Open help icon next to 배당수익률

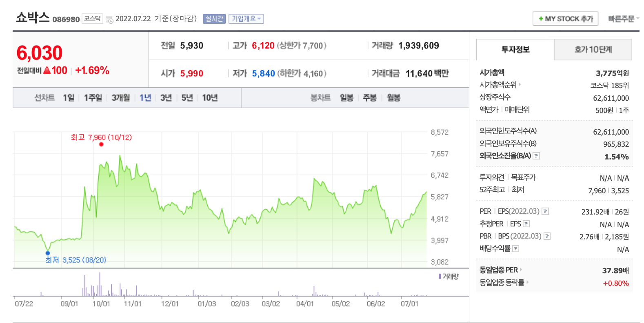[x=516, y=248]
